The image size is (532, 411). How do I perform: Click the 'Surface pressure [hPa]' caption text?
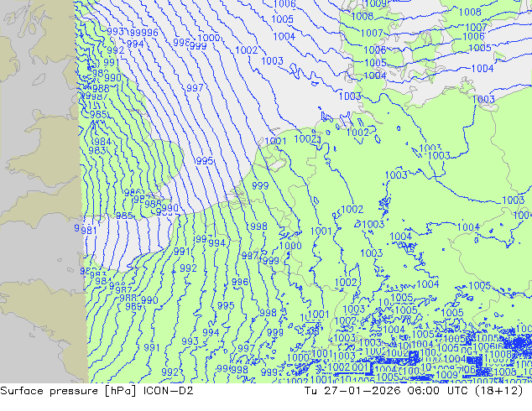(x=68, y=391)
